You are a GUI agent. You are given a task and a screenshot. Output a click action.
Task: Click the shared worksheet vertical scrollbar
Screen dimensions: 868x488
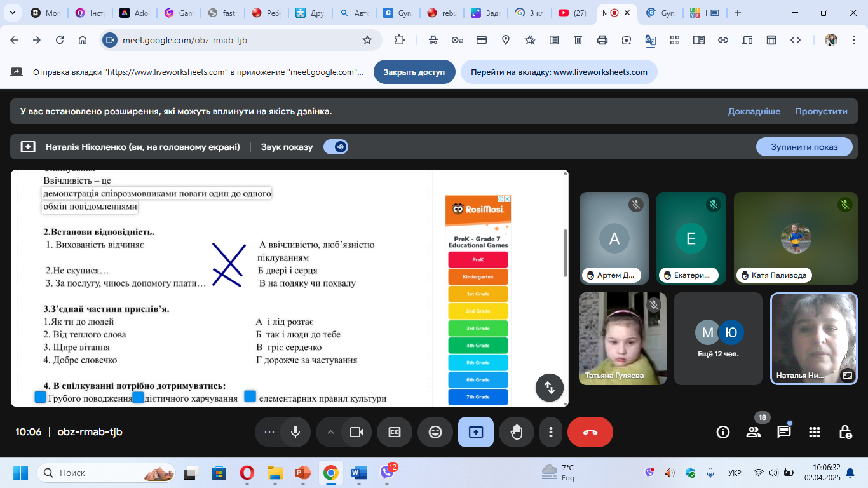coord(565,253)
